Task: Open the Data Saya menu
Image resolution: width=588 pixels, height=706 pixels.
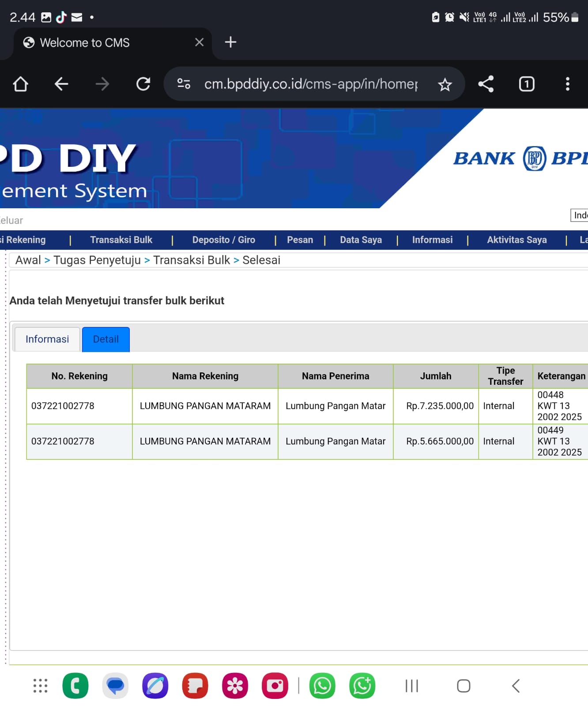Action: click(x=361, y=240)
